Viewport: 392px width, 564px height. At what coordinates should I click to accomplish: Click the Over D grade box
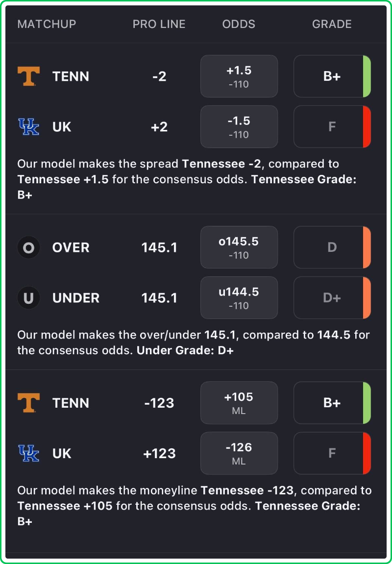click(332, 247)
